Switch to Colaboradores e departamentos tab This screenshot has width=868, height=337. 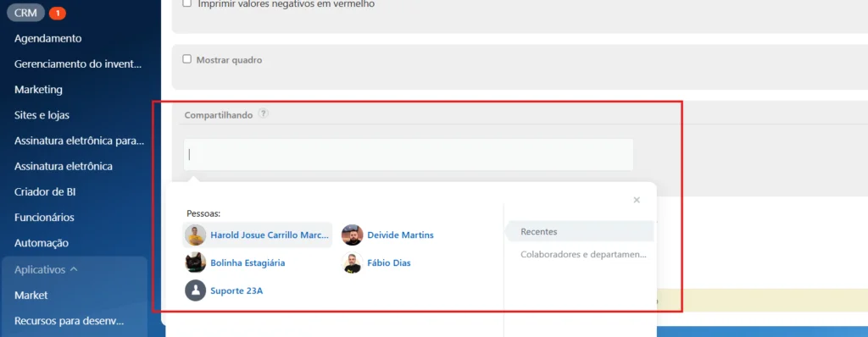[x=583, y=255]
